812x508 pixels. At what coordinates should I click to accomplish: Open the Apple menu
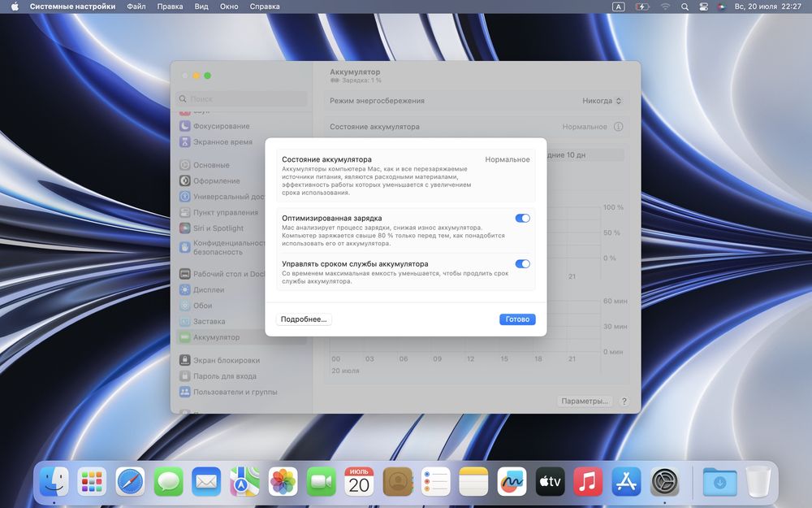15,7
